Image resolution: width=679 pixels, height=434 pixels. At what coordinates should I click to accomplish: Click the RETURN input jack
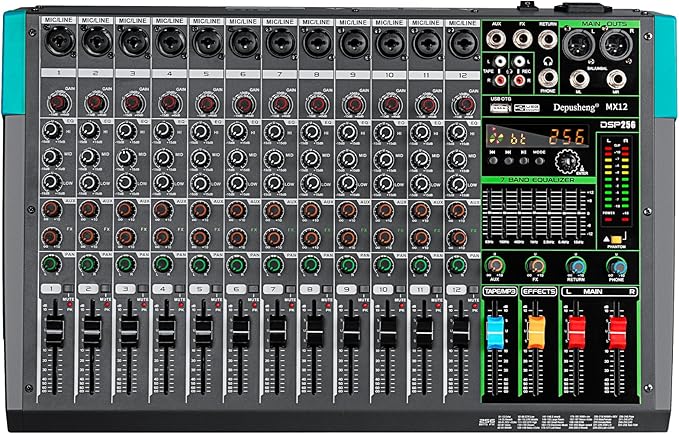(548, 40)
